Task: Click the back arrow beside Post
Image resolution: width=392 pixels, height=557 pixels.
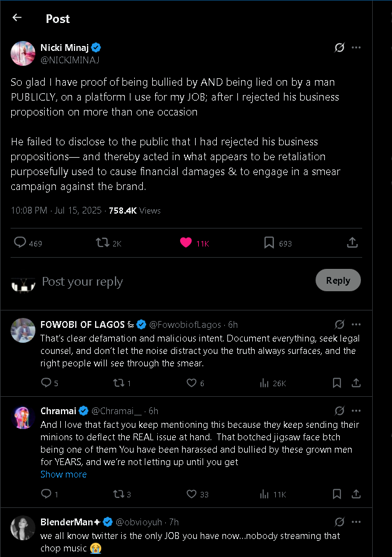Action: coord(17,18)
